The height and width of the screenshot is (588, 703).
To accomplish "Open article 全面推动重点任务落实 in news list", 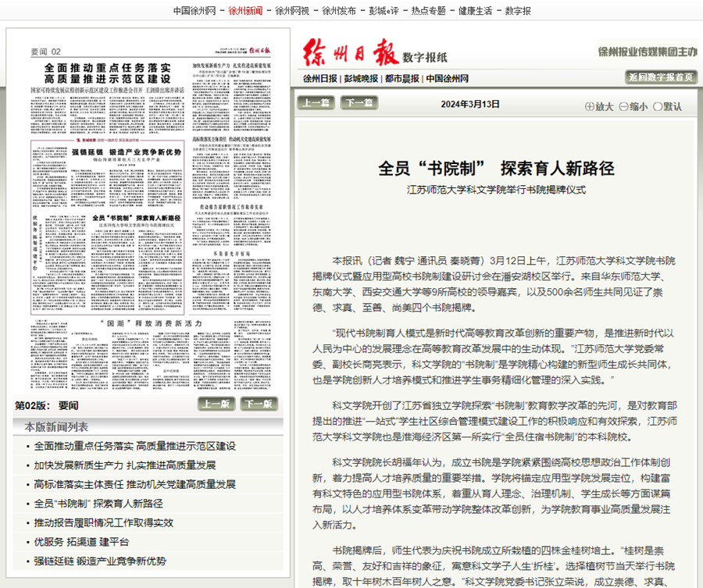I will click(x=134, y=447).
